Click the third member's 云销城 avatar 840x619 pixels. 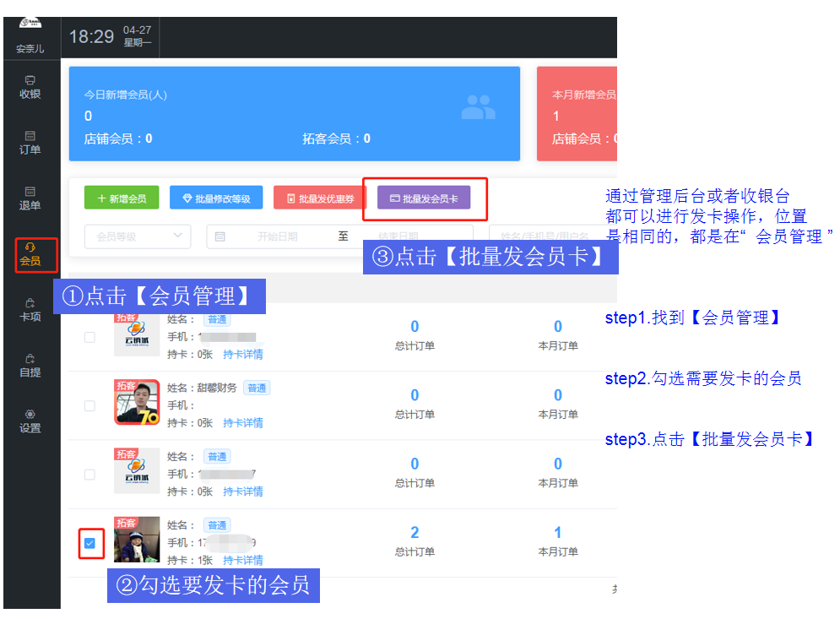pyautogui.click(x=137, y=470)
